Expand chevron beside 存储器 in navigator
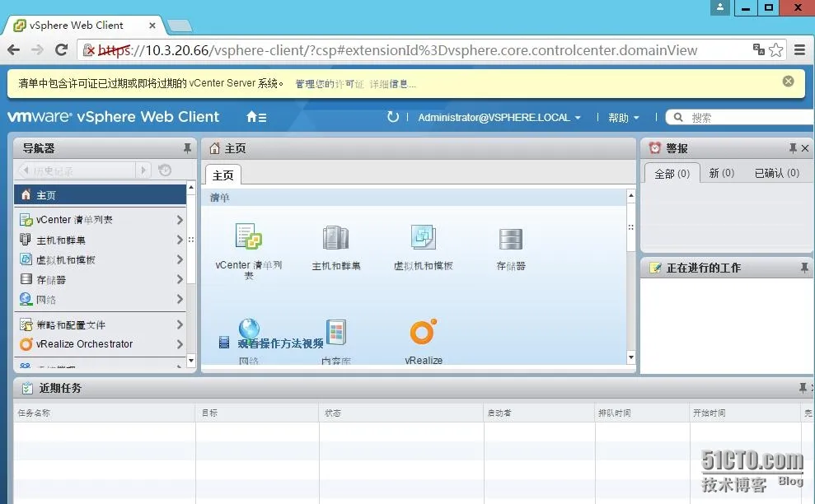The height and width of the screenshot is (504, 815). (180, 279)
